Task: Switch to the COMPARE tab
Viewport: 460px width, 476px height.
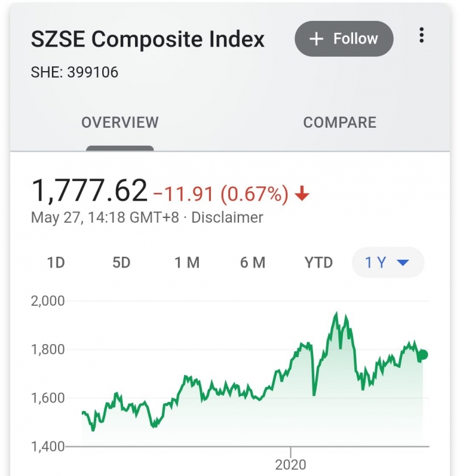Action: pos(339,122)
